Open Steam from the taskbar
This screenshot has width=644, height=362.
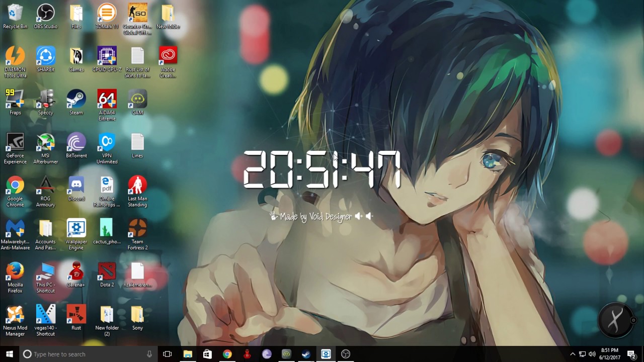point(305,354)
